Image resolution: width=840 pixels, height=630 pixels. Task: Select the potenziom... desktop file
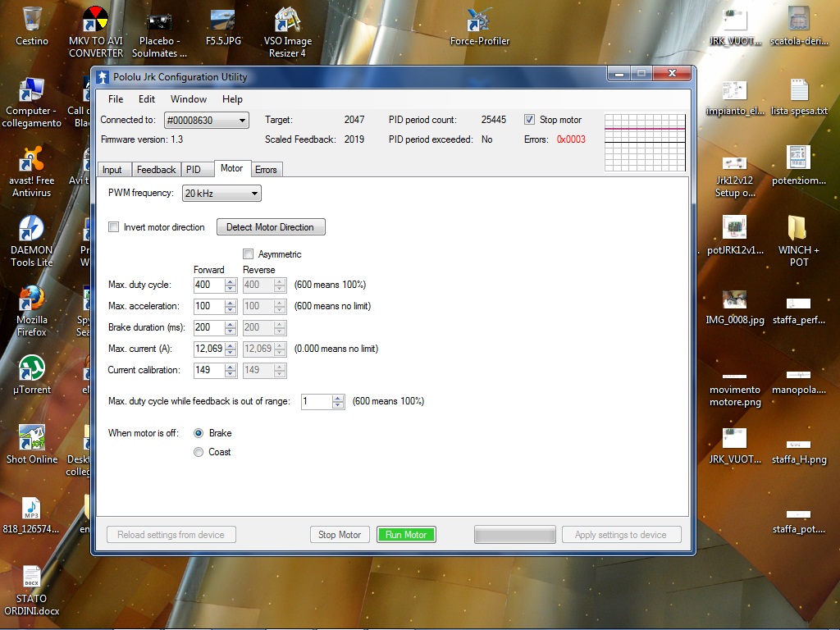(799, 165)
